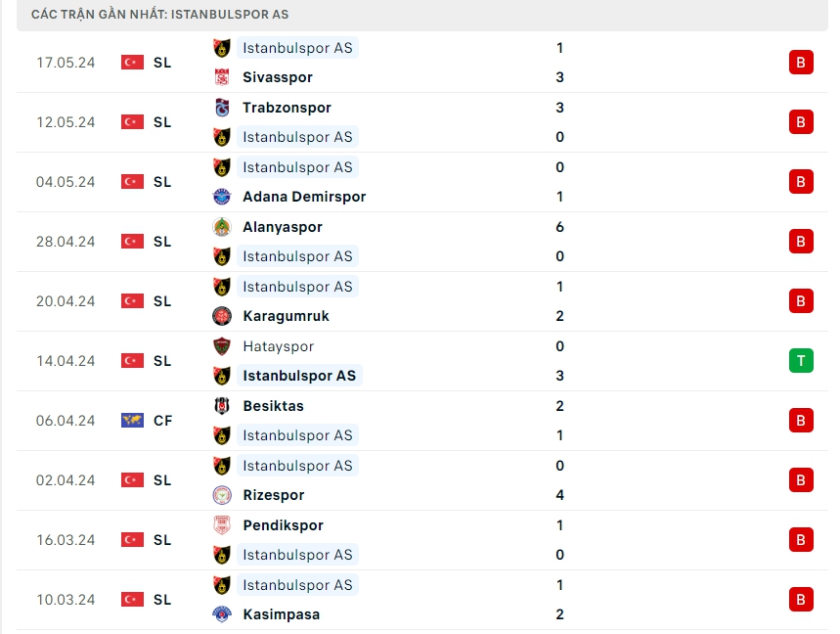
Task: Click the SL league label on 12.05.24
Action: coord(162,122)
